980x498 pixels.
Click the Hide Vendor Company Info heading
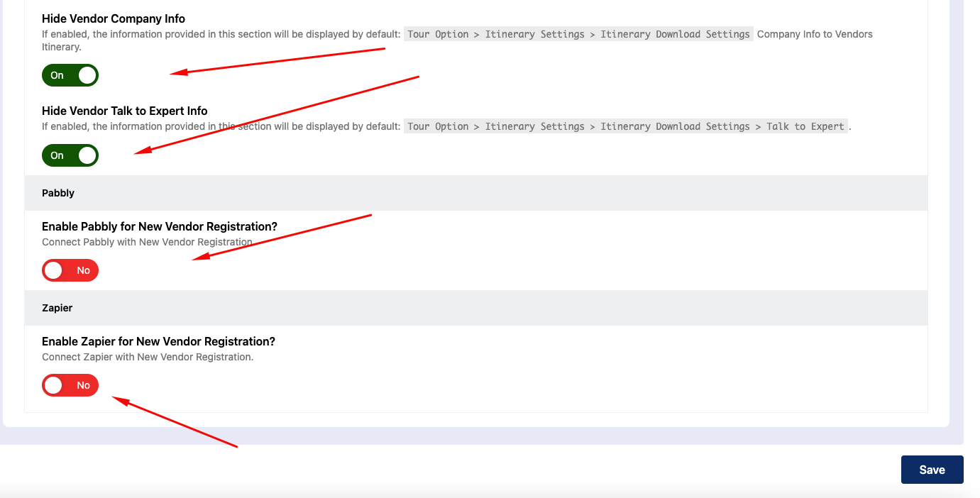(113, 18)
